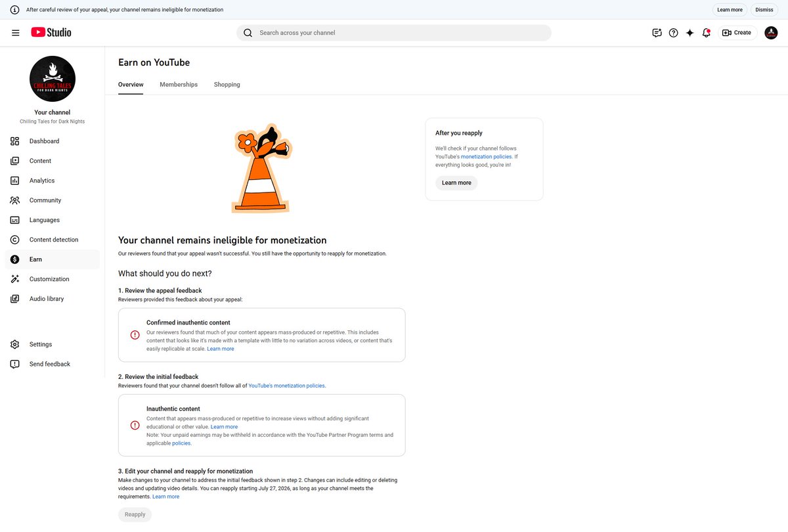This screenshot has height=532, width=788.
Task: Click the Earn dollar icon
Action: [15, 259]
